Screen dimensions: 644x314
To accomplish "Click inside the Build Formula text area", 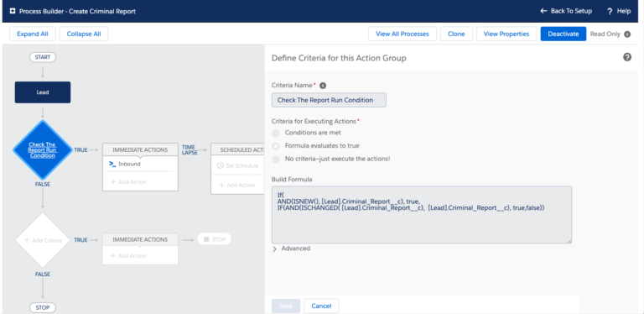I will click(x=422, y=215).
